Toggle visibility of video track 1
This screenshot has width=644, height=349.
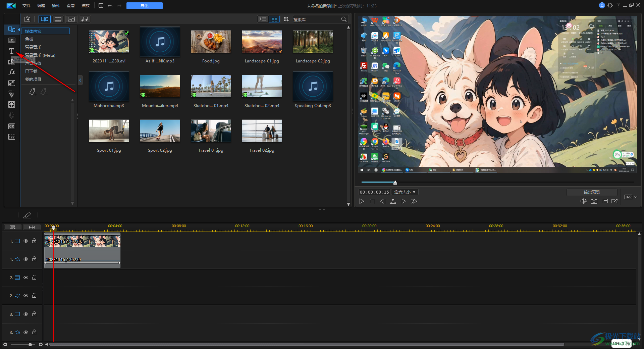point(25,241)
